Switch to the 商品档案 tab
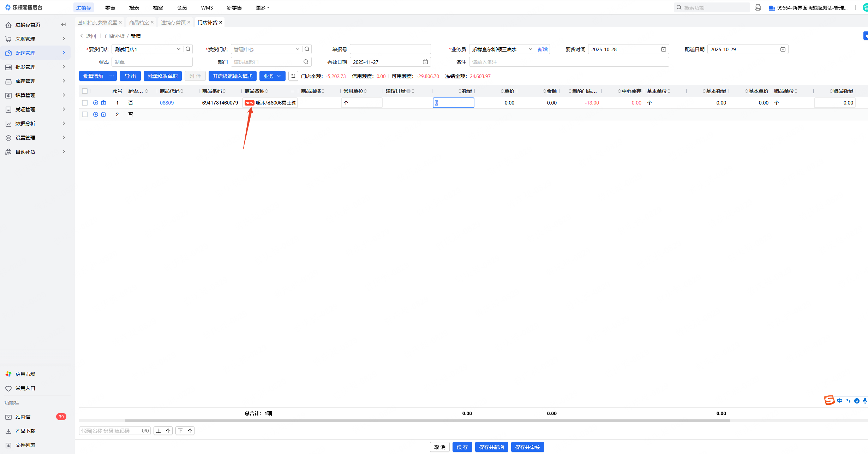This screenshot has width=868, height=454. pyautogui.click(x=139, y=22)
